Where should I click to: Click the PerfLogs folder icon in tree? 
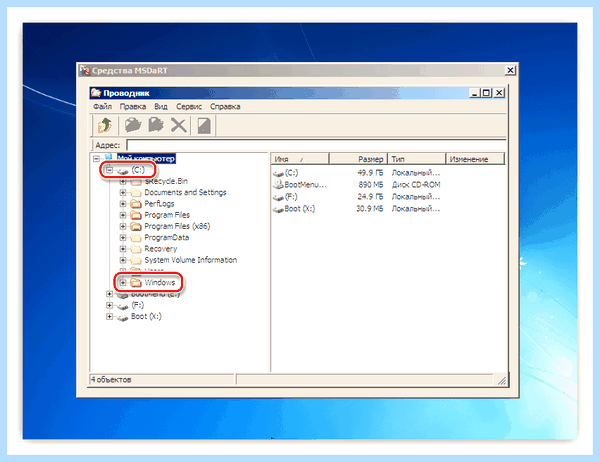136,204
